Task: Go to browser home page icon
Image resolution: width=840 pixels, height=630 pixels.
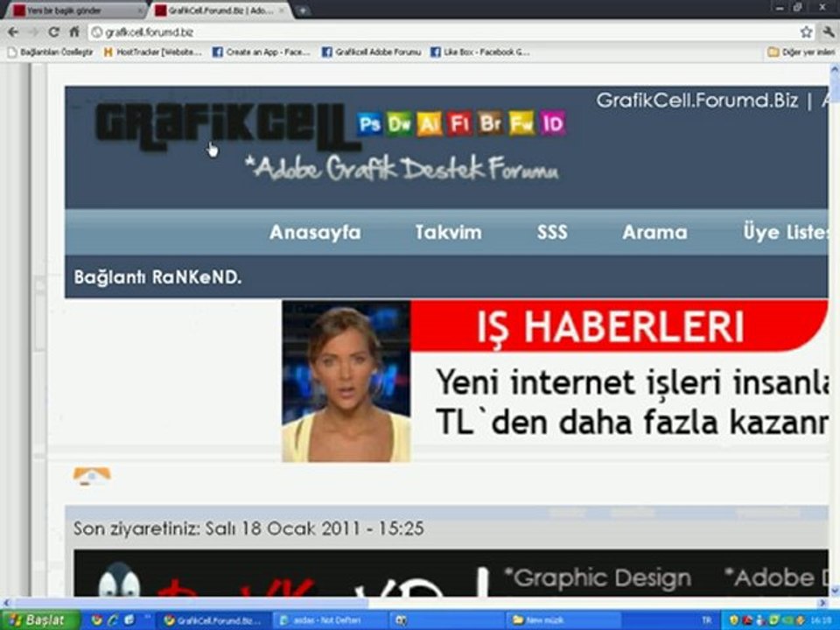Action: click(x=74, y=32)
